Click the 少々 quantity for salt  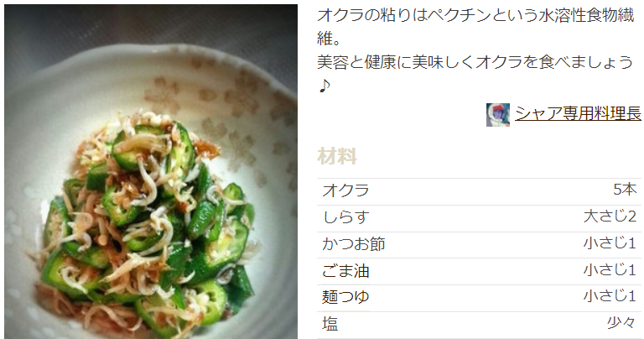pos(622,322)
